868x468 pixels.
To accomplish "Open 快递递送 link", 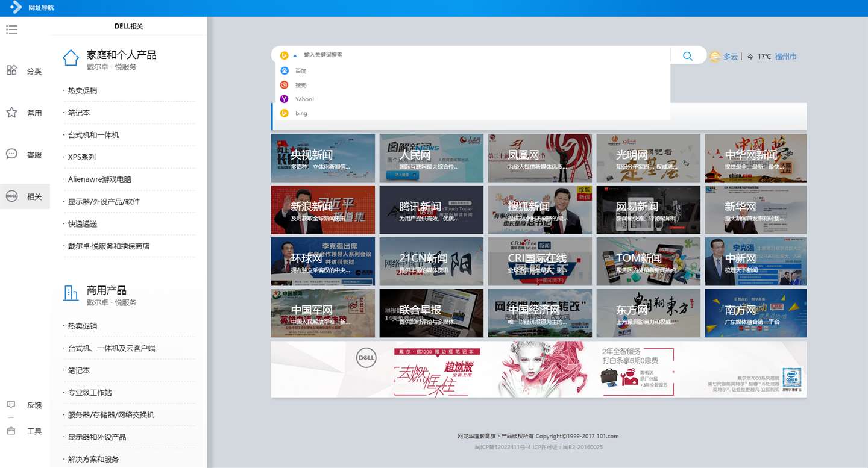I will [x=83, y=224].
